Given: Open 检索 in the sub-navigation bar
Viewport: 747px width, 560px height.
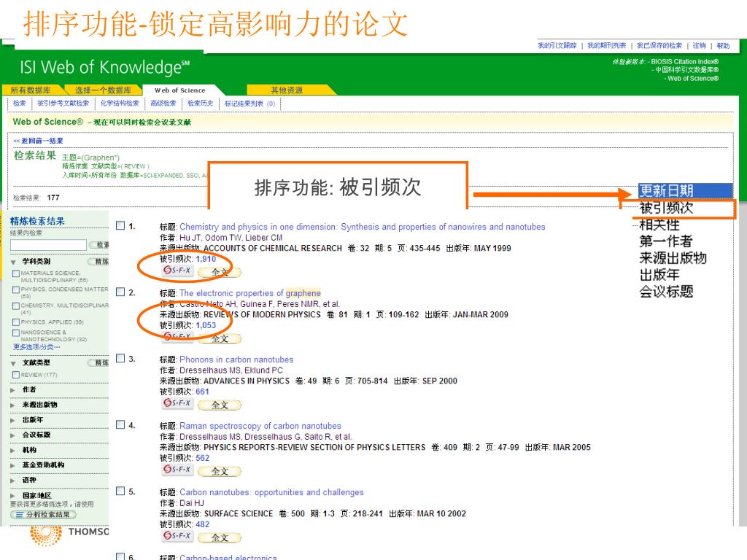Looking at the screenshot, I should tap(20, 104).
